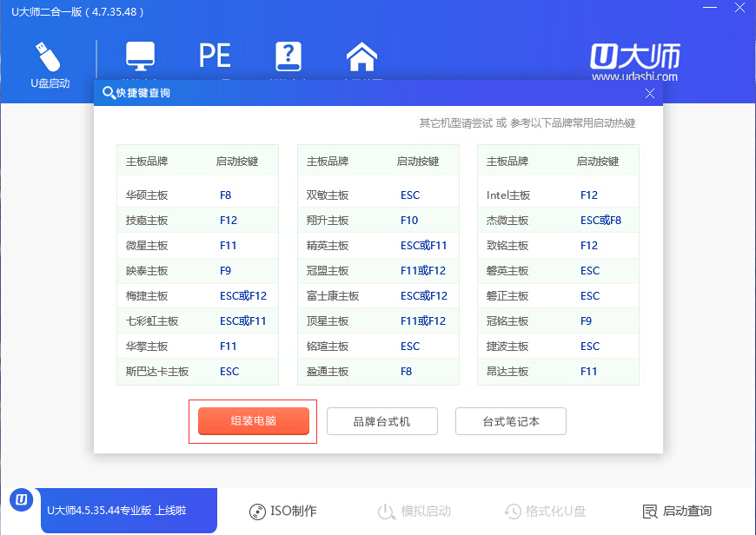The image size is (756, 535).
Task: Click the 磐英主板 row label
Action: (x=507, y=270)
